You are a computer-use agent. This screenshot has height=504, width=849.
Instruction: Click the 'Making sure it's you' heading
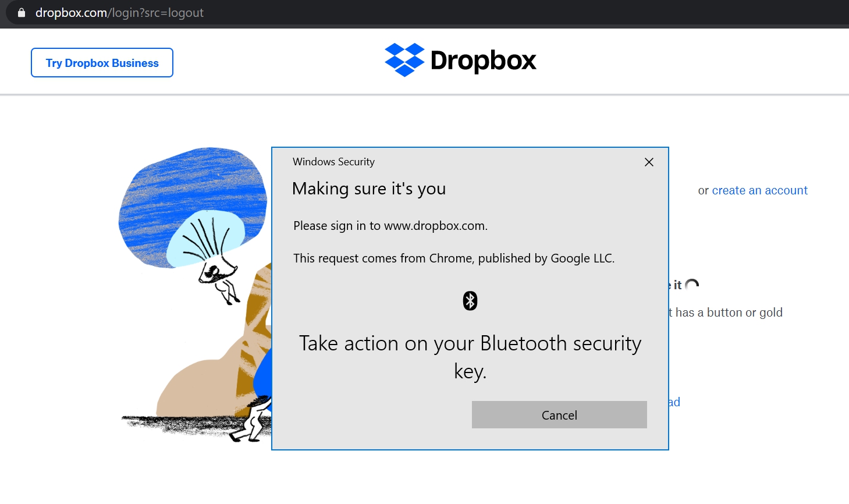(369, 189)
